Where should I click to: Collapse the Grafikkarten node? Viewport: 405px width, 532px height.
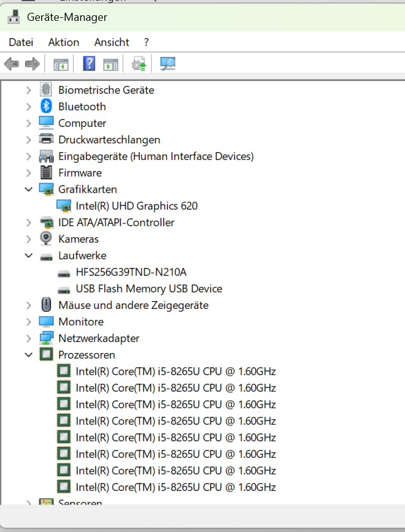coord(29,189)
